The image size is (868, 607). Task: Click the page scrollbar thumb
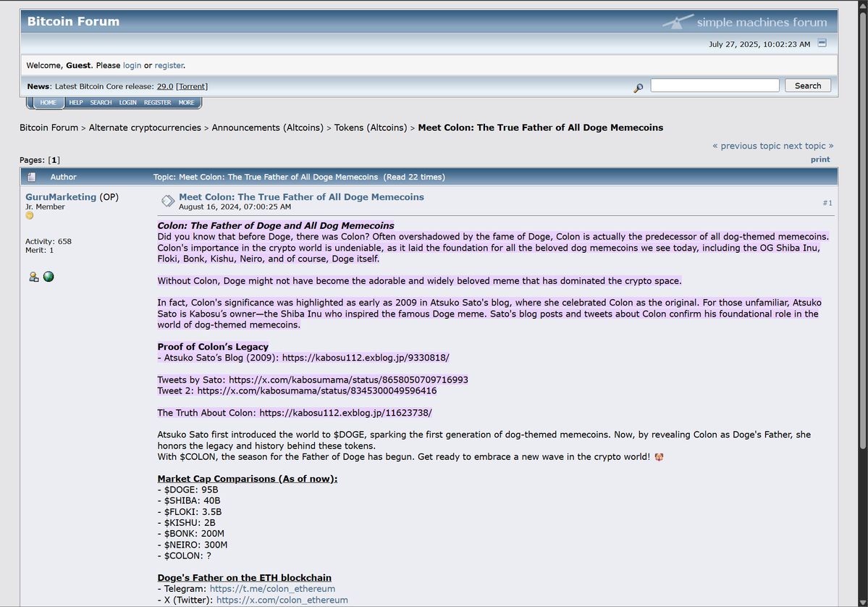(x=862, y=230)
